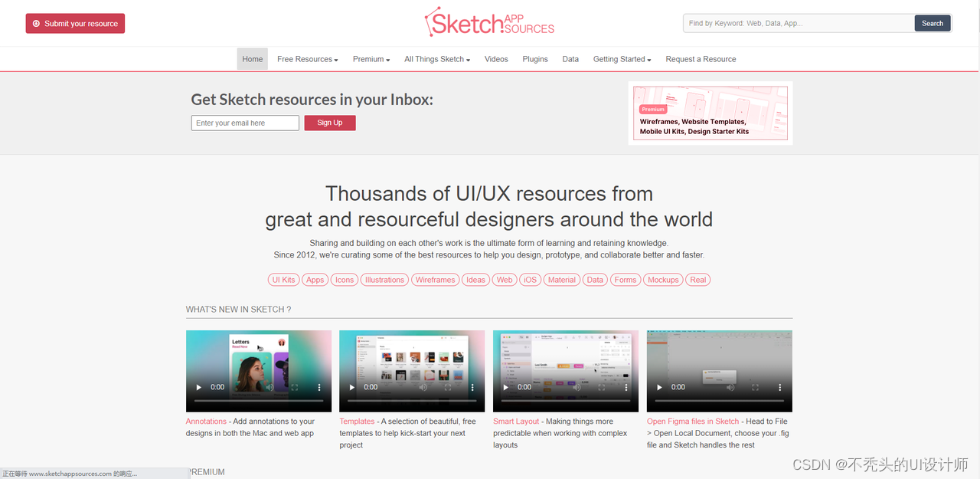Open the All Things Sketch dropdown
This screenshot has width=980, height=479.
[x=437, y=59]
